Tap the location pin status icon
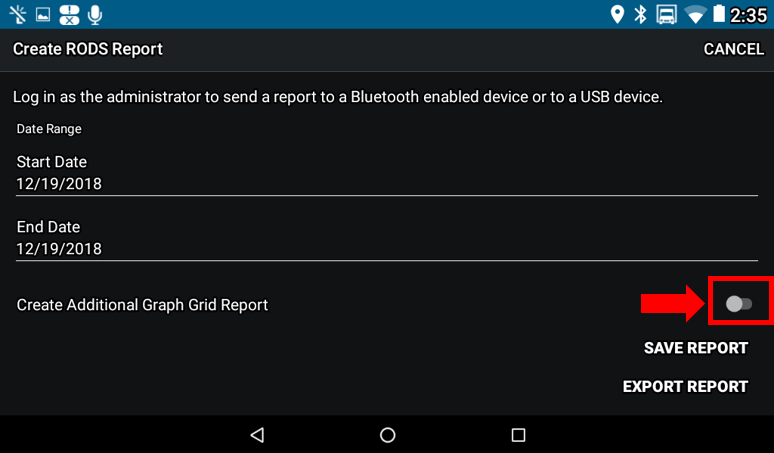The image size is (774, 453). 617,14
